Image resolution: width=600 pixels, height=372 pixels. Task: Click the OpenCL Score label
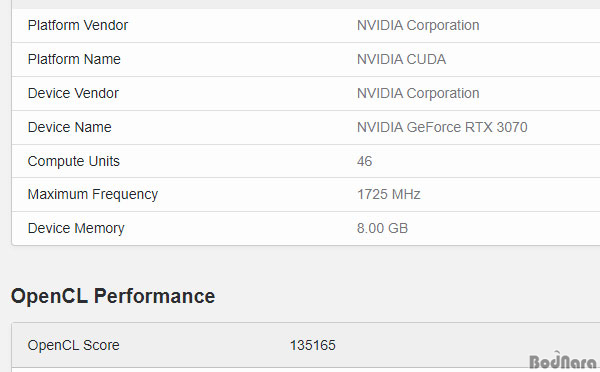(x=73, y=346)
